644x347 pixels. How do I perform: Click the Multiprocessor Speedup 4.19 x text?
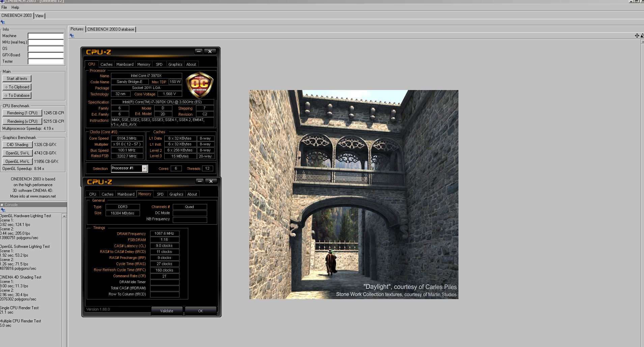[28, 128]
